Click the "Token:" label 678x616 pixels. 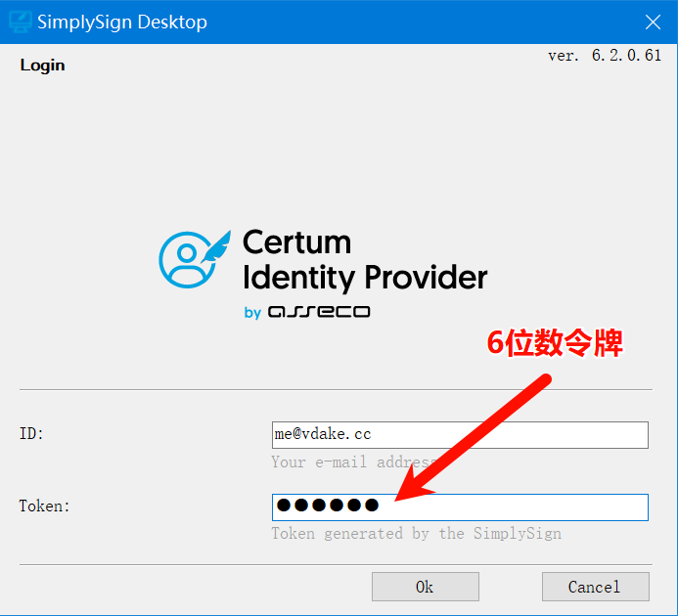pos(45,506)
